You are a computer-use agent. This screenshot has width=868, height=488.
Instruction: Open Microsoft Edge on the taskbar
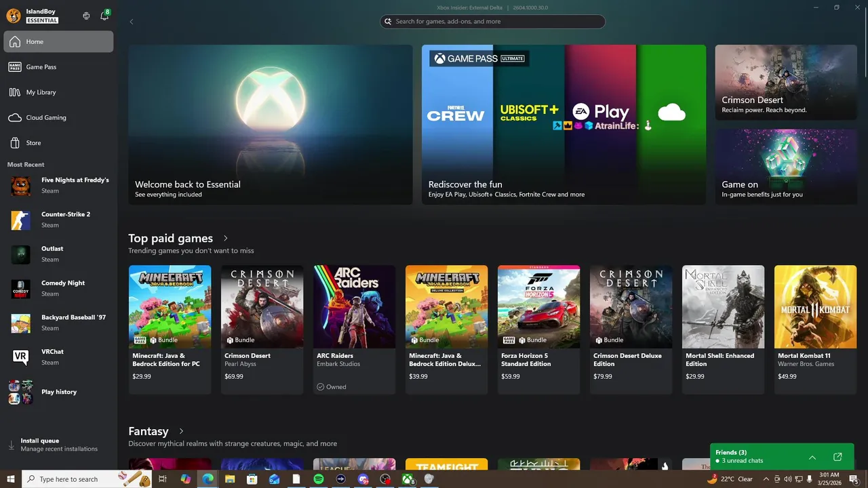pos(208,479)
